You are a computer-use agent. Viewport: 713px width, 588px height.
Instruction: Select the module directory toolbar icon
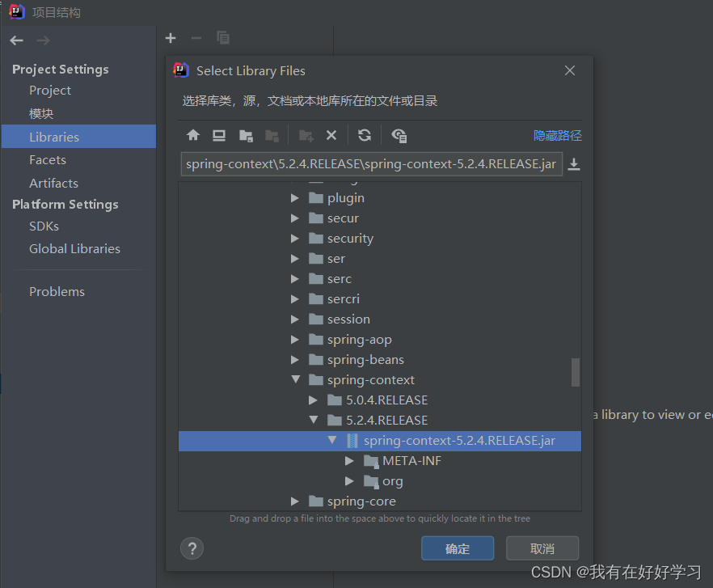coord(272,136)
